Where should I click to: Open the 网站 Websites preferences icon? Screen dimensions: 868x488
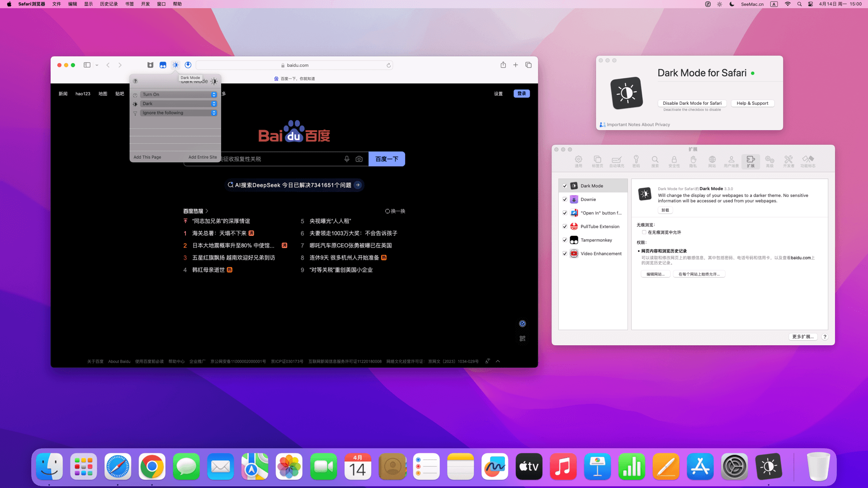point(712,161)
